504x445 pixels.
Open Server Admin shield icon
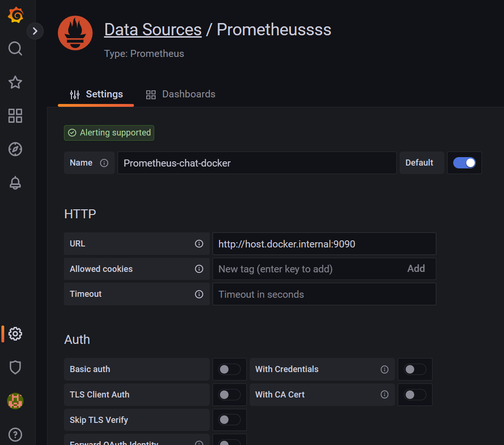pos(15,367)
